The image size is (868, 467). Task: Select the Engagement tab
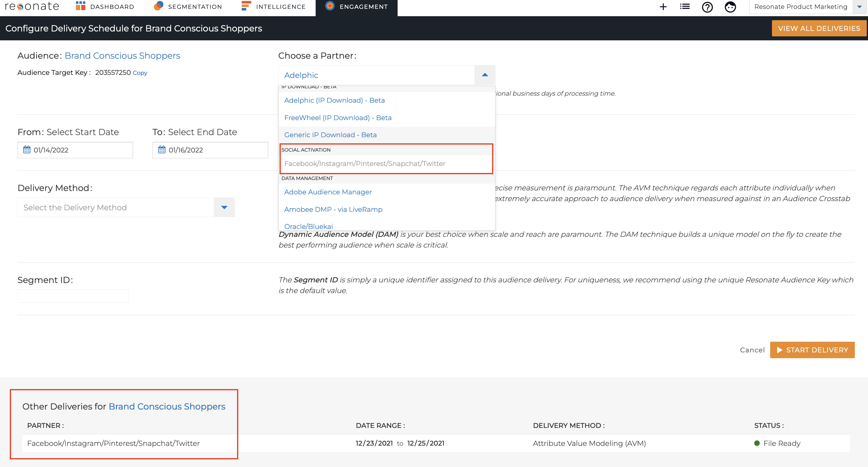pos(357,7)
